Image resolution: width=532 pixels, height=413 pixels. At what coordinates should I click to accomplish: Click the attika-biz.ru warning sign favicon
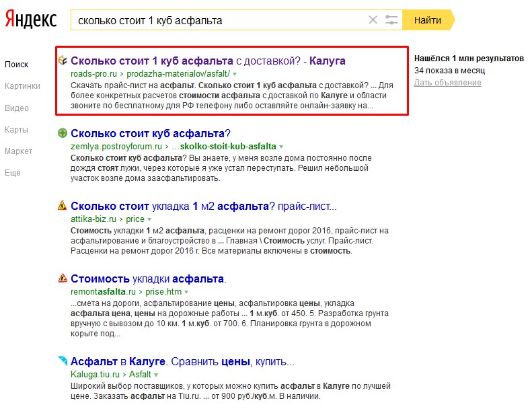[x=63, y=206]
